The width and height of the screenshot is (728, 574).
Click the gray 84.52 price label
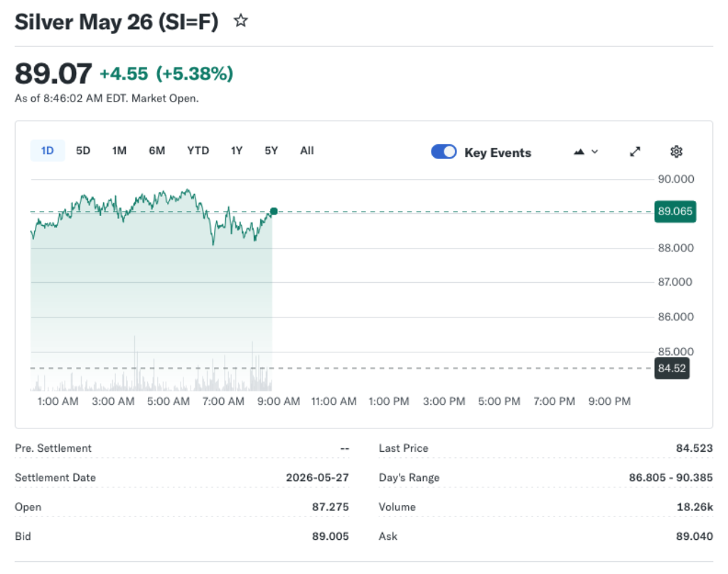tap(671, 368)
